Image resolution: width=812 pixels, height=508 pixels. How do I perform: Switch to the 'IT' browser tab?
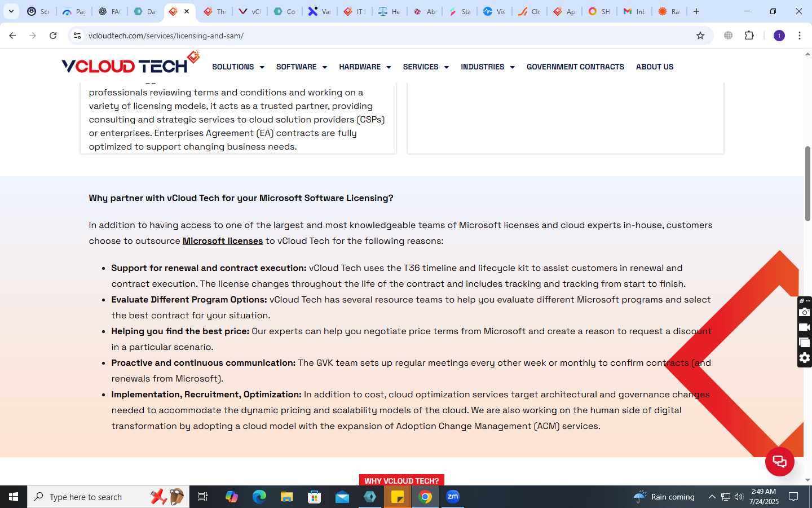point(354,11)
